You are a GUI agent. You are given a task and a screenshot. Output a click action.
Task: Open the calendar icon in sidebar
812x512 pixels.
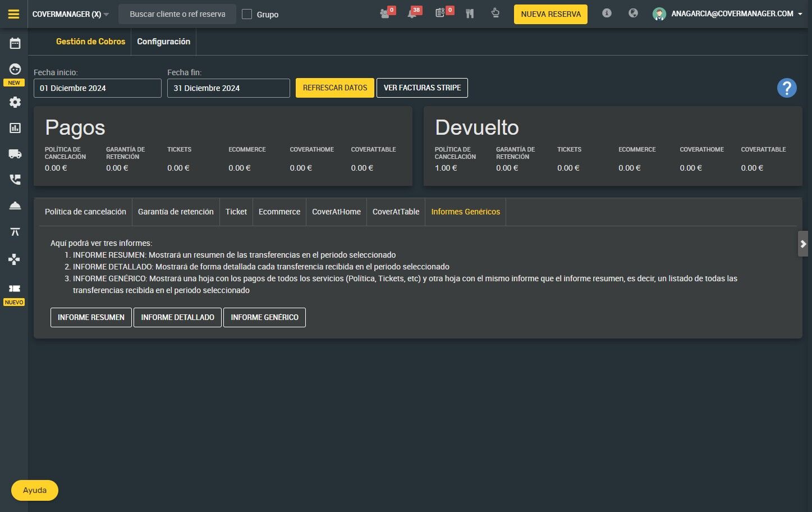[x=15, y=43]
